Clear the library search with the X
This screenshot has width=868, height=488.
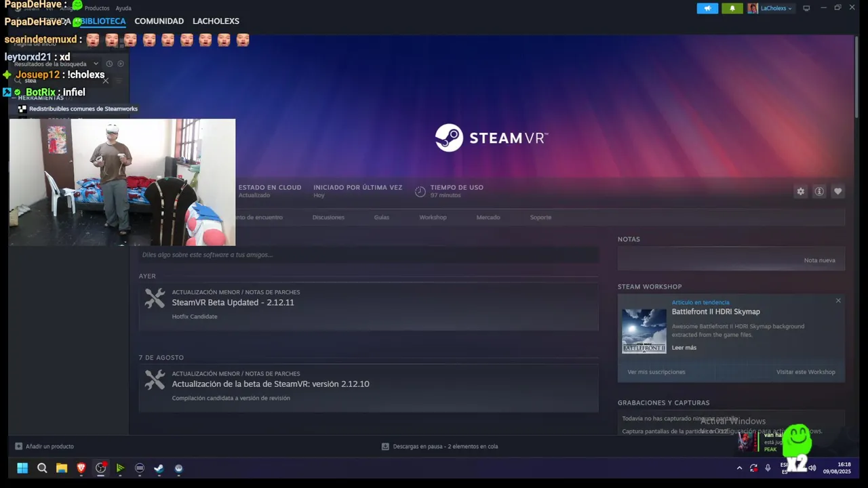[106, 80]
